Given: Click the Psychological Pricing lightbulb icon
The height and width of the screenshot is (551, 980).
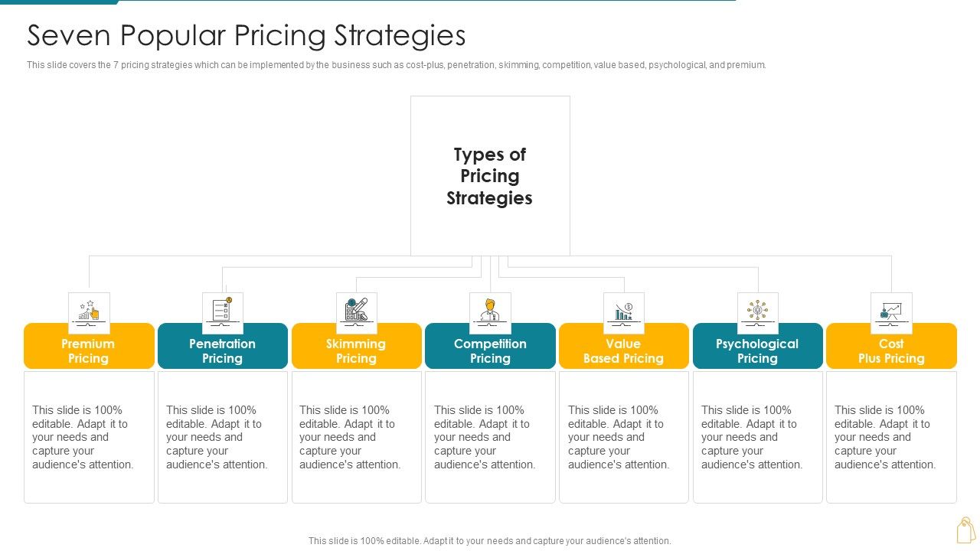Looking at the screenshot, I should click(x=757, y=311).
